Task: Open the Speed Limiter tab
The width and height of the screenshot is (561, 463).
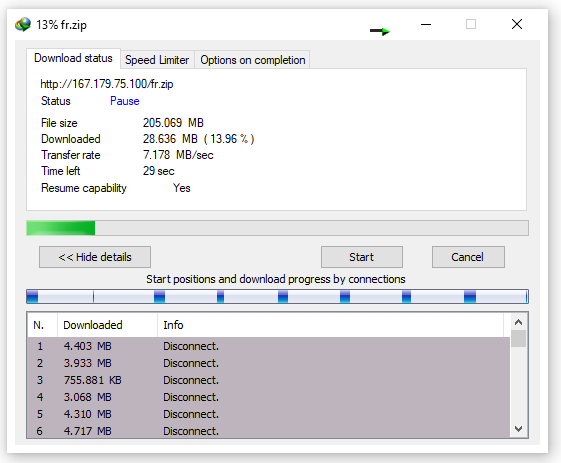Action: [x=157, y=60]
